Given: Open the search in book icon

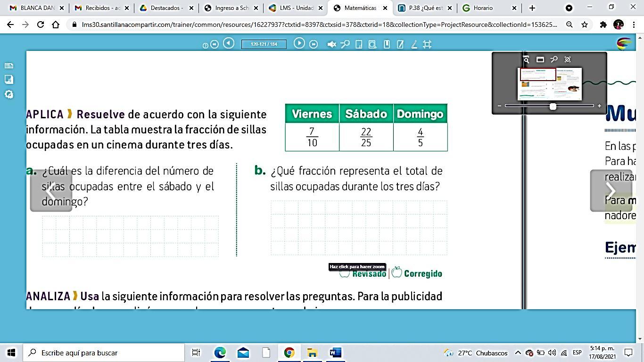Looking at the screenshot, I should point(372,44).
